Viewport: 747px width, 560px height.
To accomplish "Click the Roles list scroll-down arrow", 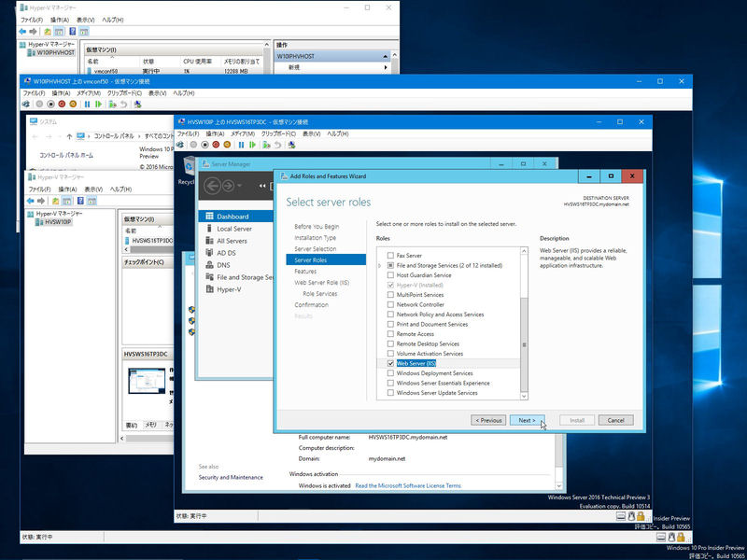I will coord(525,396).
